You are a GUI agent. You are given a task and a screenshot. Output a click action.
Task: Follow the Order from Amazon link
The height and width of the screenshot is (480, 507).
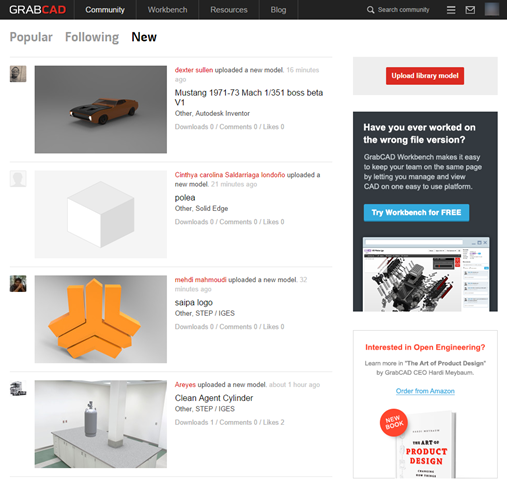pos(425,391)
